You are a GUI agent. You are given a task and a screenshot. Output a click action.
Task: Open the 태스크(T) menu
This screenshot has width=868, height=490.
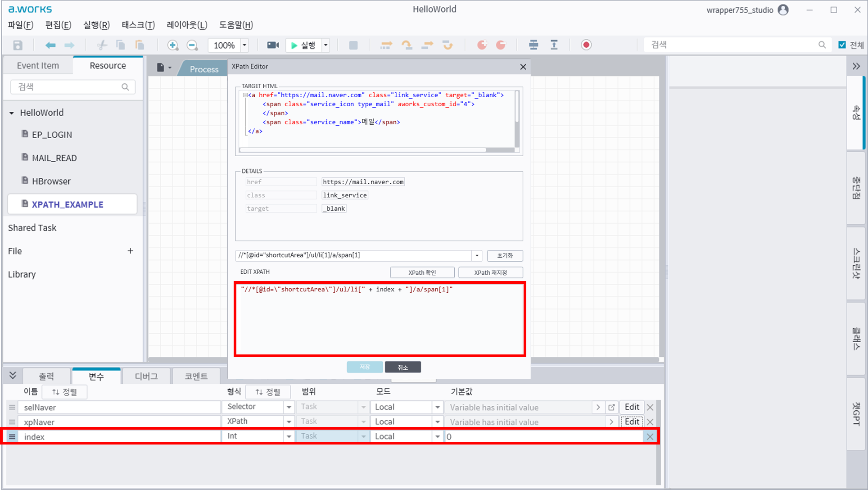[x=138, y=25]
